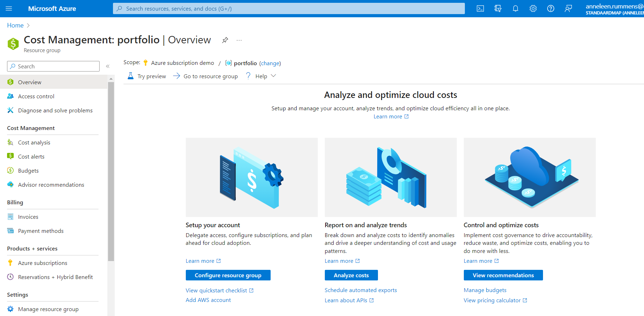This screenshot has height=316, width=644.
Task: Open View quickstart checklist link
Action: 220,290
